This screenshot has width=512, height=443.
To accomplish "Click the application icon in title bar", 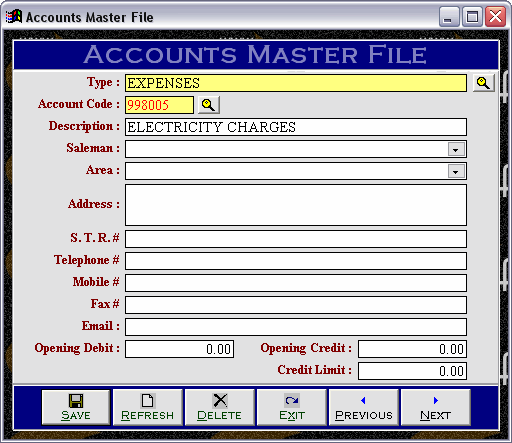I will (x=14, y=17).
